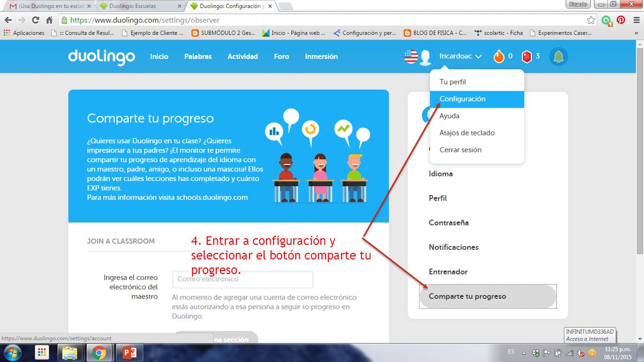Select Ayuda from user menu
644x362 pixels.
click(477, 116)
